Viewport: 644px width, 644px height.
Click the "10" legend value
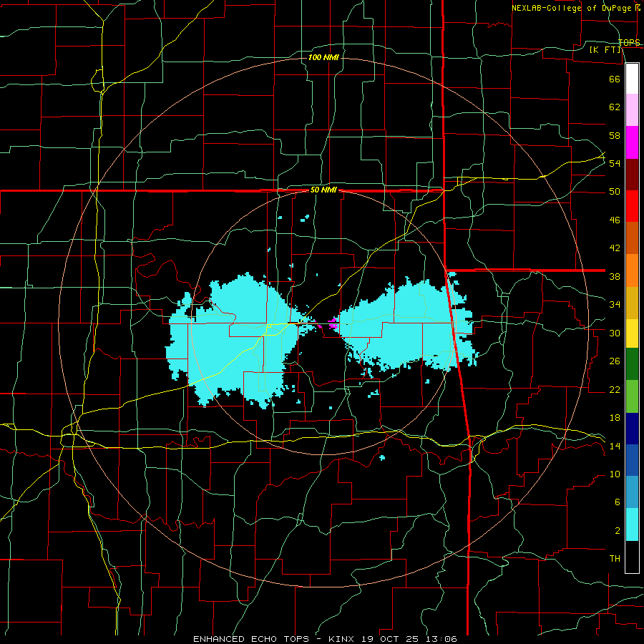(615, 474)
